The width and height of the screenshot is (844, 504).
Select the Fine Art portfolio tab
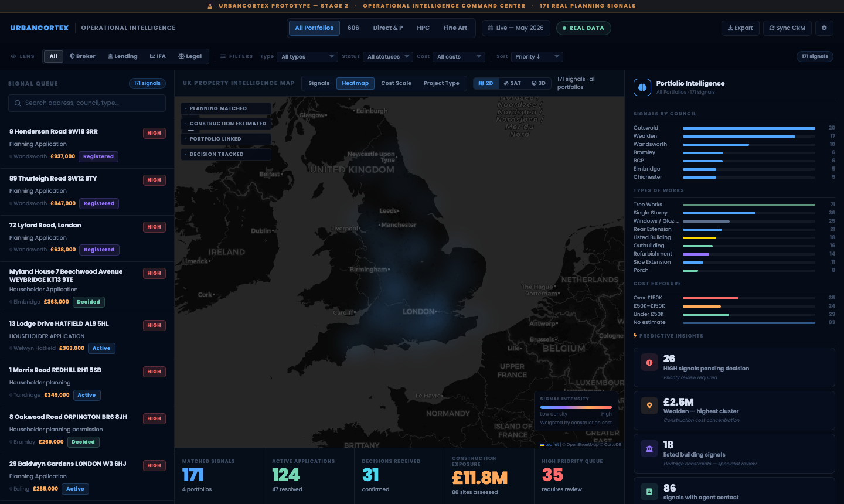(455, 28)
